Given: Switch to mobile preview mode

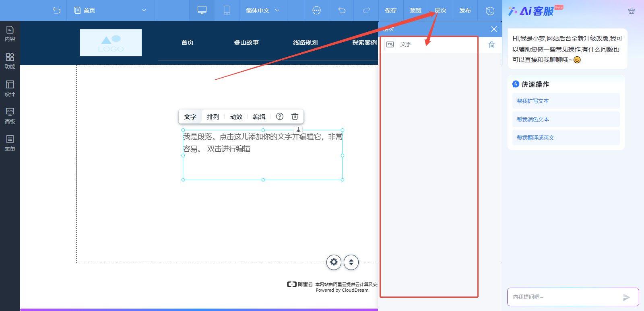Looking at the screenshot, I should pos(227,10).
